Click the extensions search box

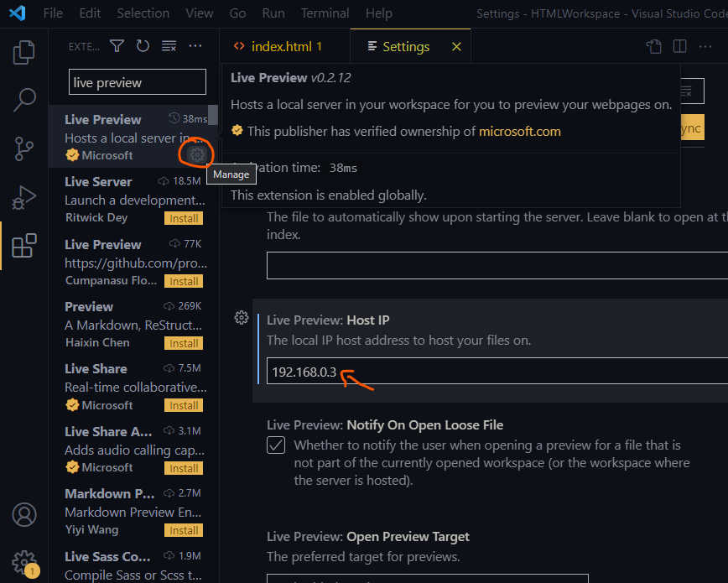coord(138,82)
